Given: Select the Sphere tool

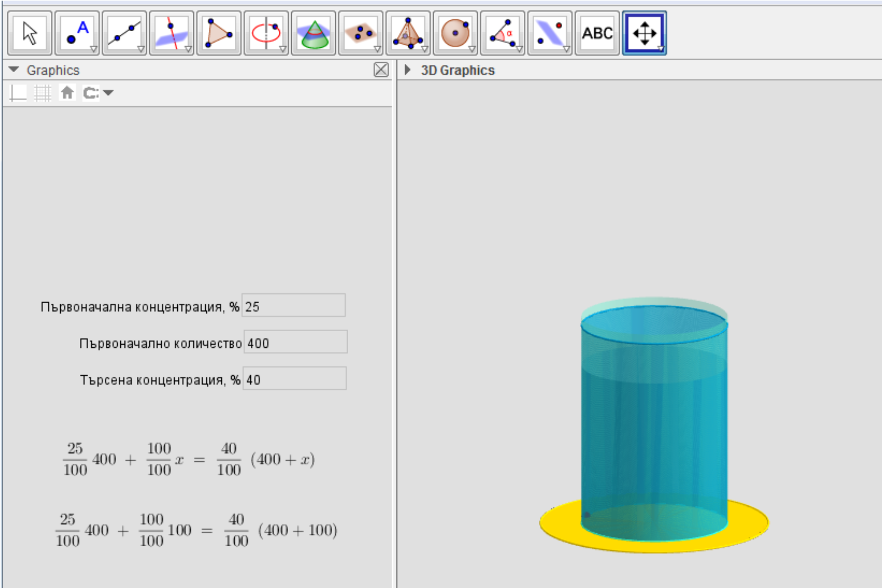Looking at the screenshot, I should [x=456, y=33].
